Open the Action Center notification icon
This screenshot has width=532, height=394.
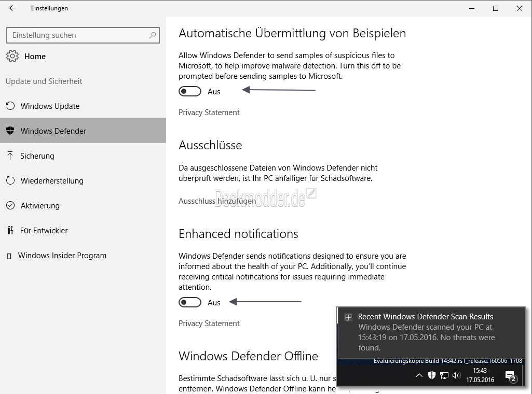pyautogui.click(x=511, y=376)
